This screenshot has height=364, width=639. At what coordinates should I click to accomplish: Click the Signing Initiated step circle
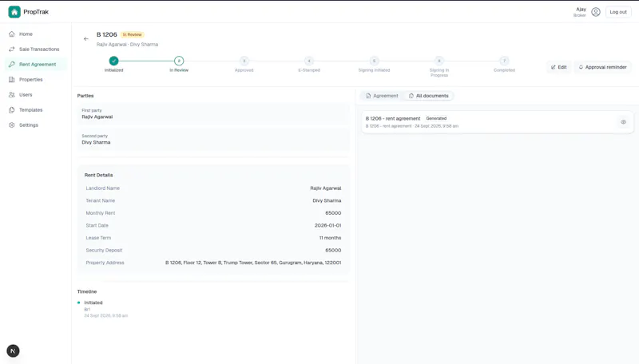[374, 61]
